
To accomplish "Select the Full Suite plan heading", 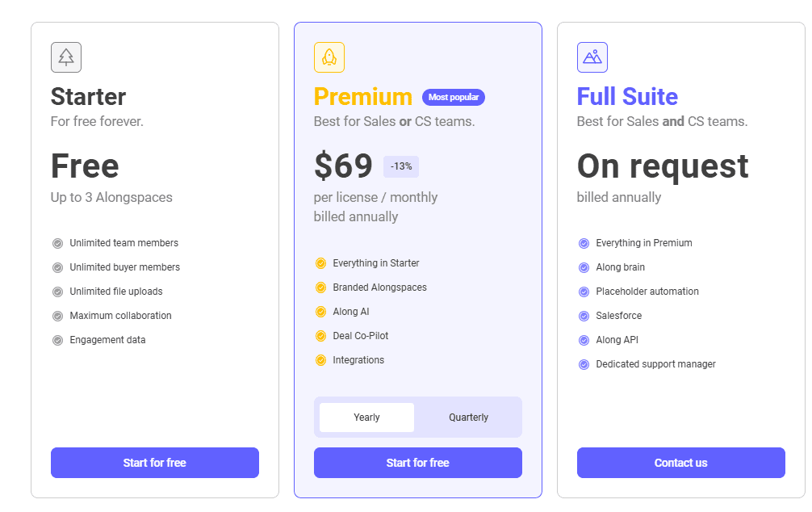I will point(627,97).
